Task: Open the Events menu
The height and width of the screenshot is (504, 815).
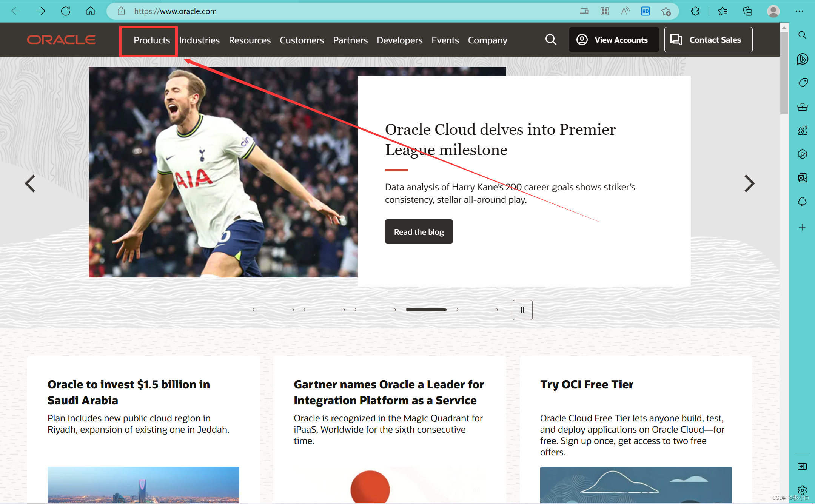Action: point(445,40)
